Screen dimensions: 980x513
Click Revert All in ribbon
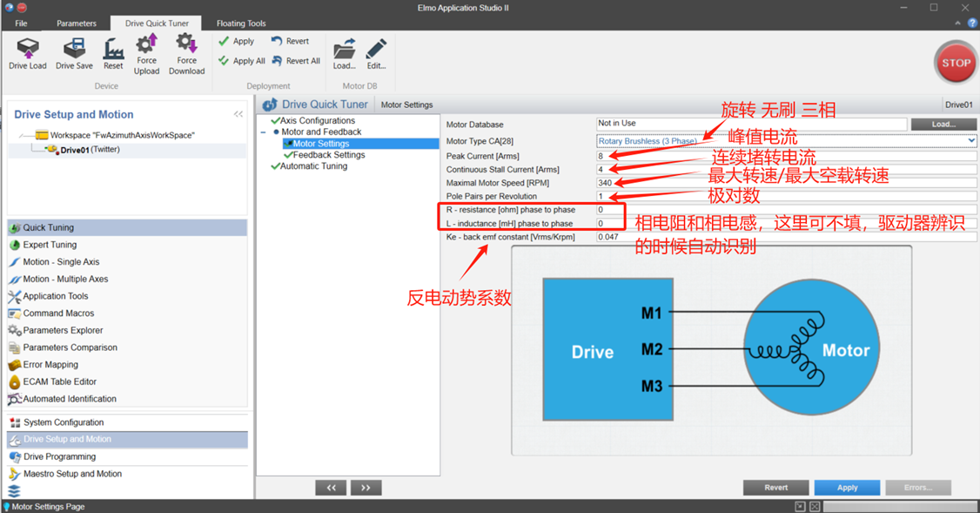click(296, 61)
